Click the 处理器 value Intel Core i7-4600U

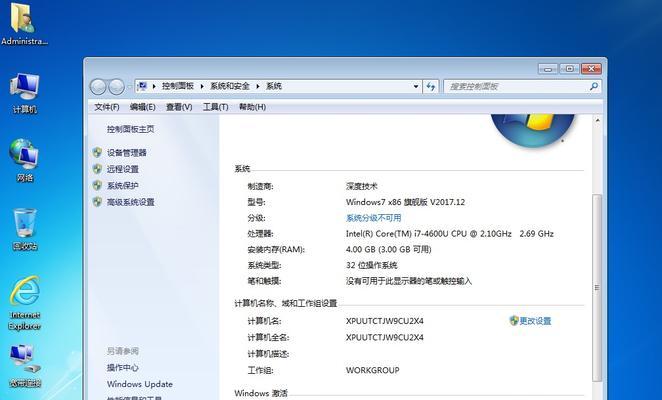coord(450,234)
